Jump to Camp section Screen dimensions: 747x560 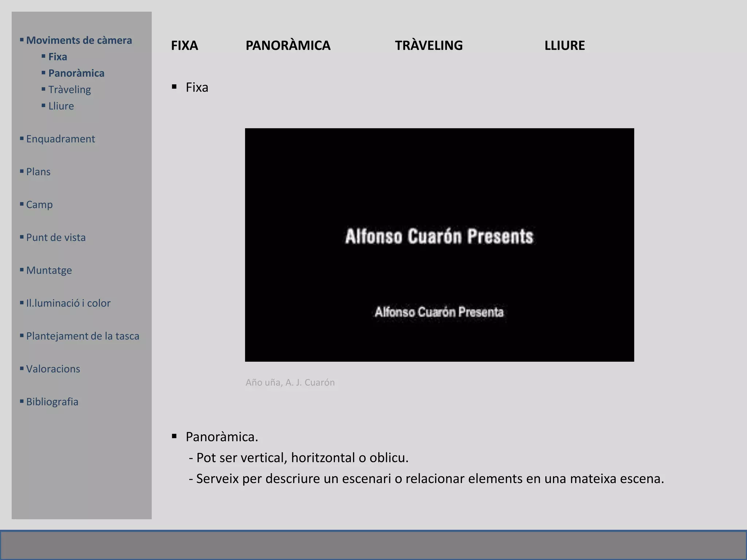pyautogui.click(x=39, y=205)
